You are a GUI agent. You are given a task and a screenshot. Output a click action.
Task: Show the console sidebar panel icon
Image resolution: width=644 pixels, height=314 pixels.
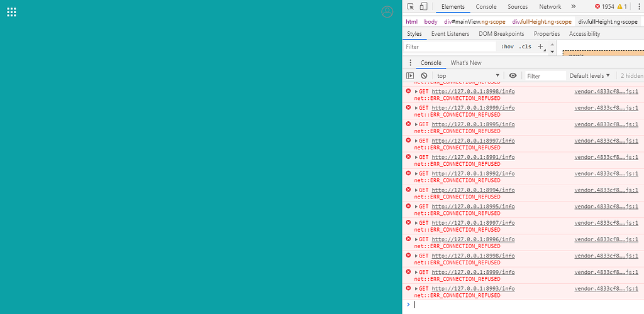point(410,75)
